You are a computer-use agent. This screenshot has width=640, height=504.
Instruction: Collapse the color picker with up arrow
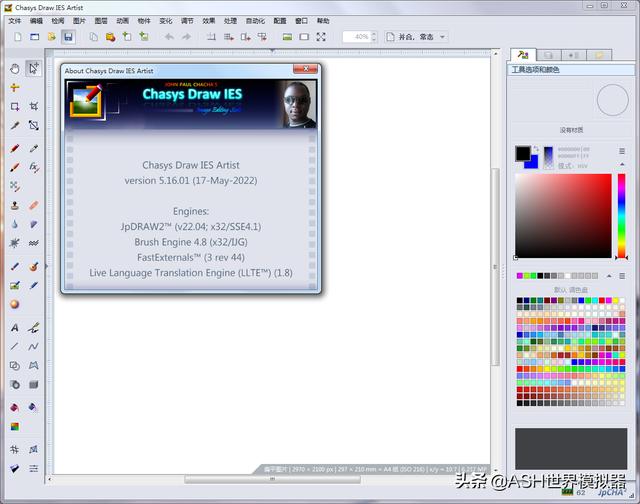click(x=622, y=164)
